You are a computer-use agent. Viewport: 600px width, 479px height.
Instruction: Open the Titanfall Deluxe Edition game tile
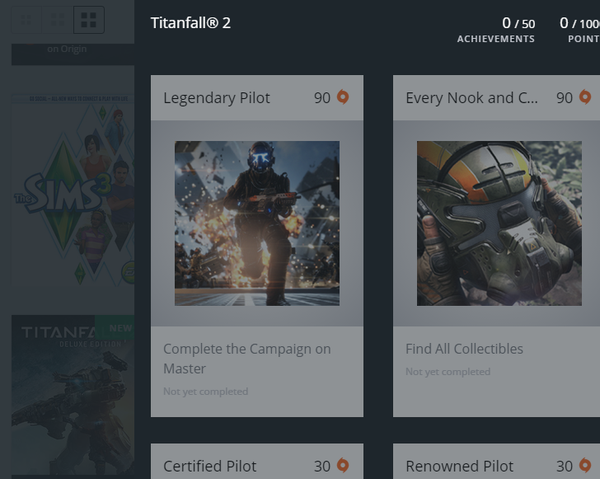[73, 395]
